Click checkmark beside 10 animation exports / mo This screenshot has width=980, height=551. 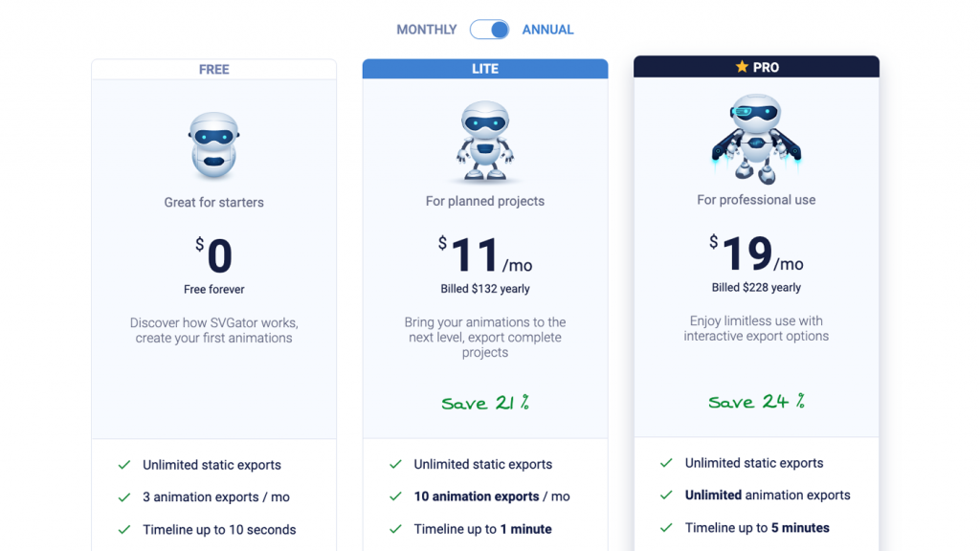click(395, 496)
